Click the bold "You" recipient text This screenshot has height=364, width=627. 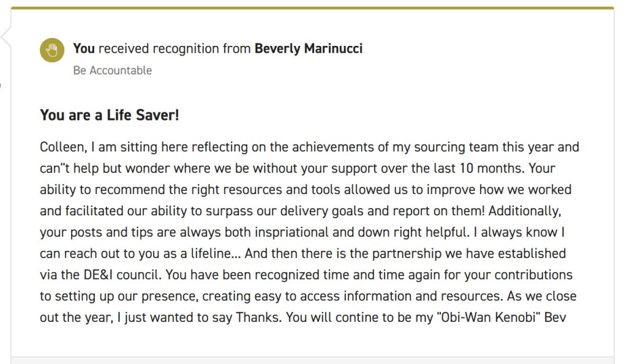tap(84, 48)
